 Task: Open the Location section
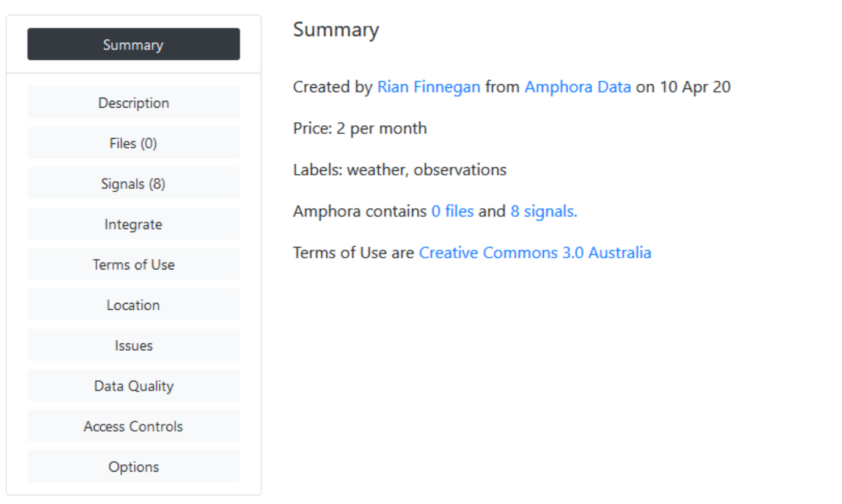point(133,305)
